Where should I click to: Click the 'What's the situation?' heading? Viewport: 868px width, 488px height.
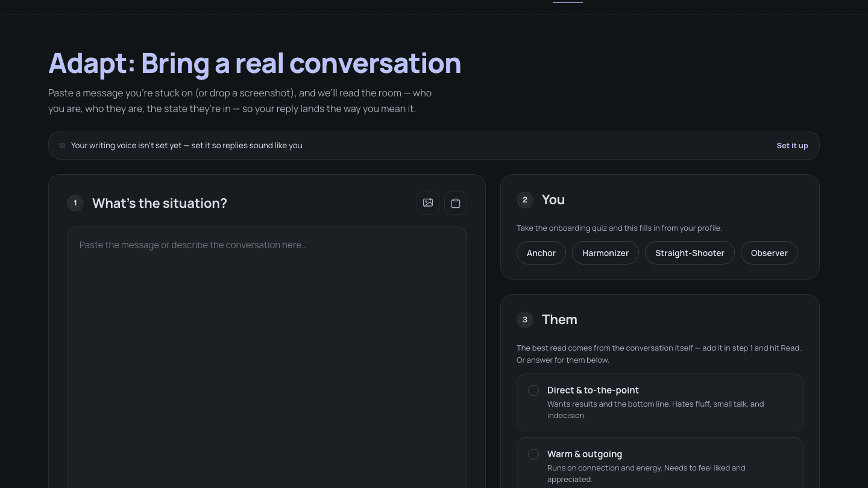[x=160, y=203]
